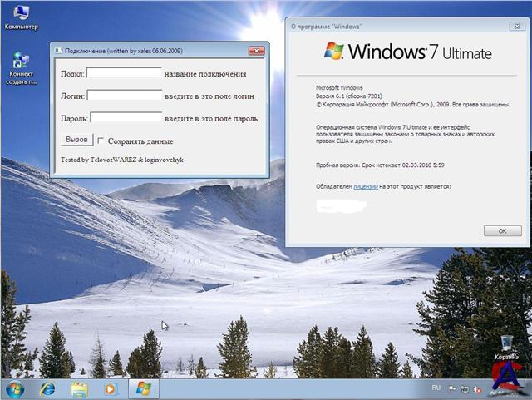The height and width of the screenshot is (400, 532).
Task: Click the Подкл connection name field
Action: point(124,73)
